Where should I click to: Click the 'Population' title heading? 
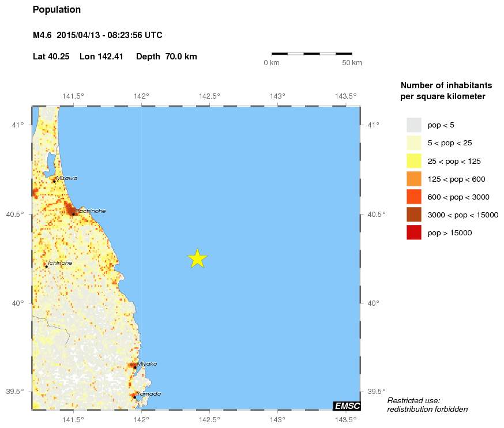pos(57,10)
